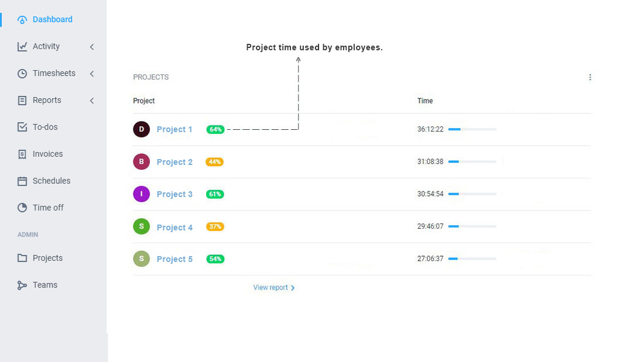
Task: Open the Project 1 link
Action: click(x=174, y=129)
